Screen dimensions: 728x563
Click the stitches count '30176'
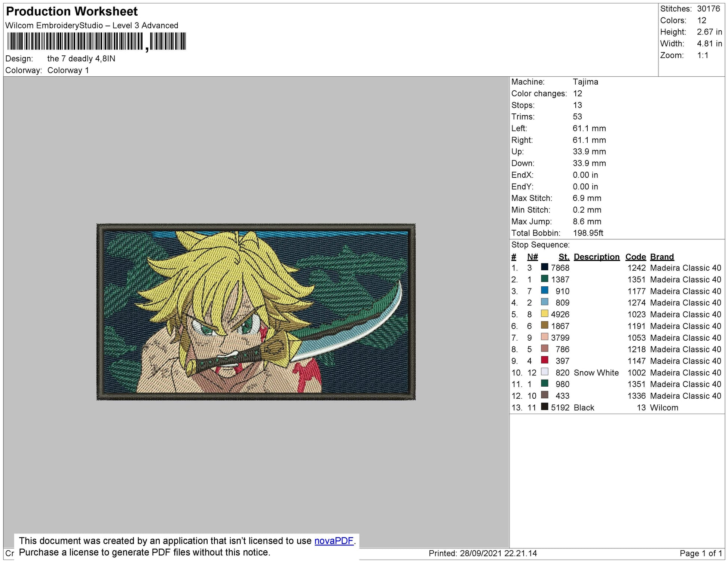[x=708, y=9]
